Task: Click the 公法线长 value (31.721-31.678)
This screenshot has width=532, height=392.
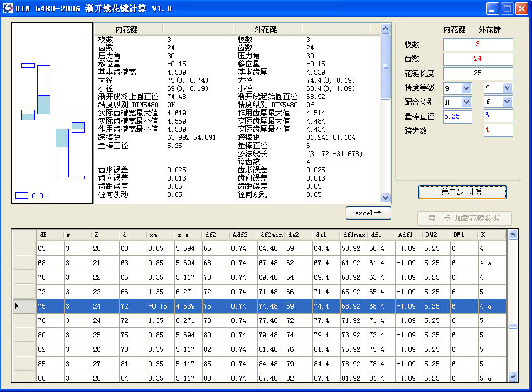Action: tap(334, 154)
